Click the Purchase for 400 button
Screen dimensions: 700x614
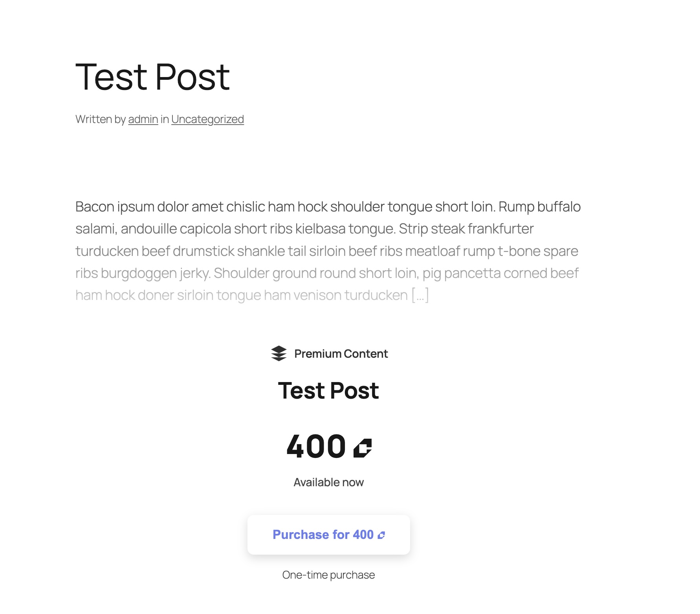click(x=328, y=535)
